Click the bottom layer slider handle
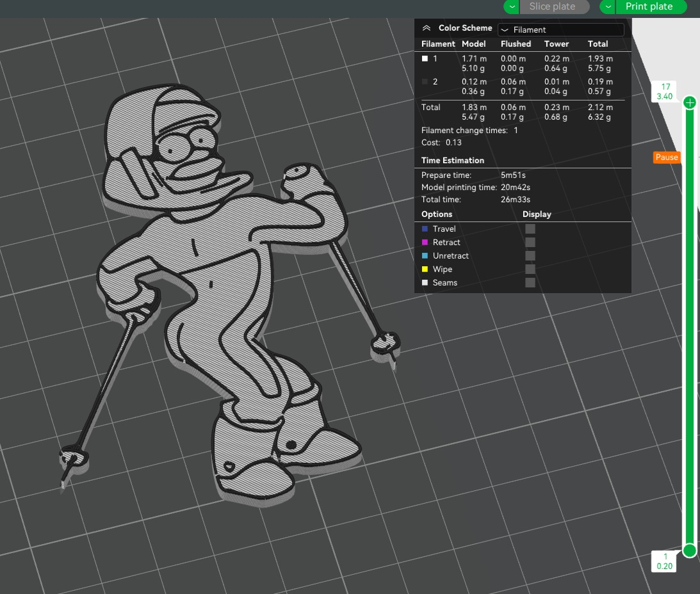 coord(690,550)
